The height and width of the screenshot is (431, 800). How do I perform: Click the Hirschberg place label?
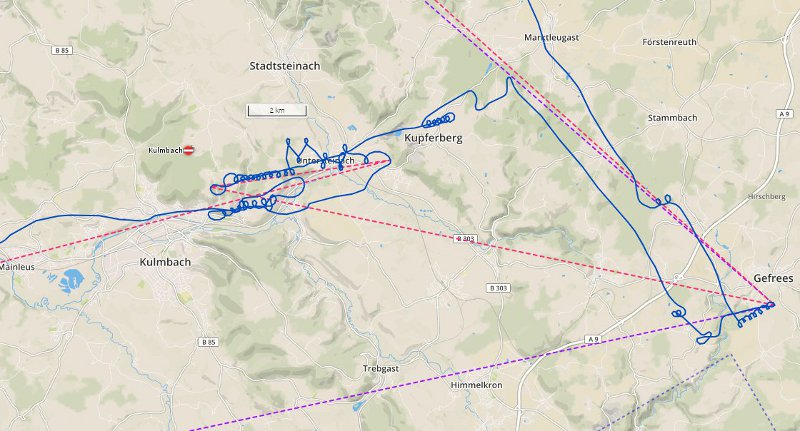pos(766,196)
